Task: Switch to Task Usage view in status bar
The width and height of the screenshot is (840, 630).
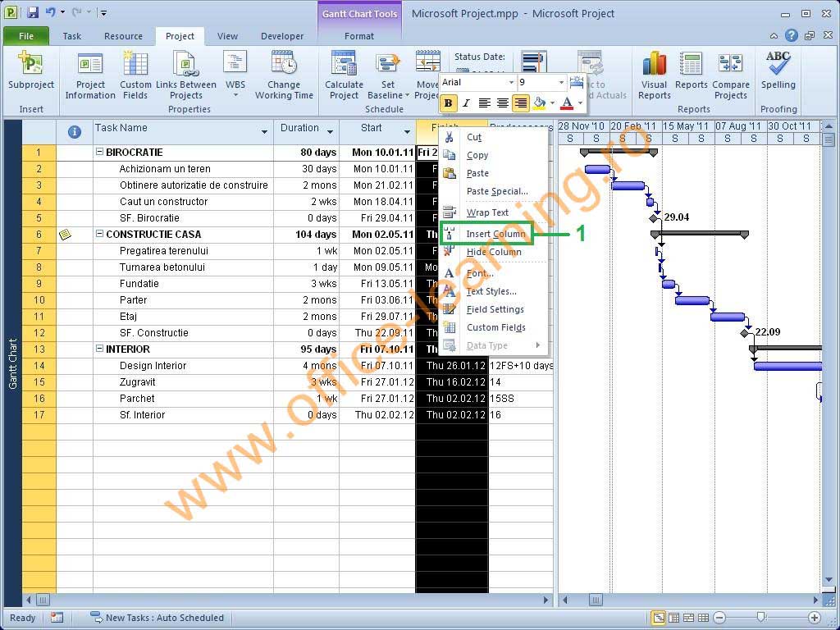Action: coord(673,618)
